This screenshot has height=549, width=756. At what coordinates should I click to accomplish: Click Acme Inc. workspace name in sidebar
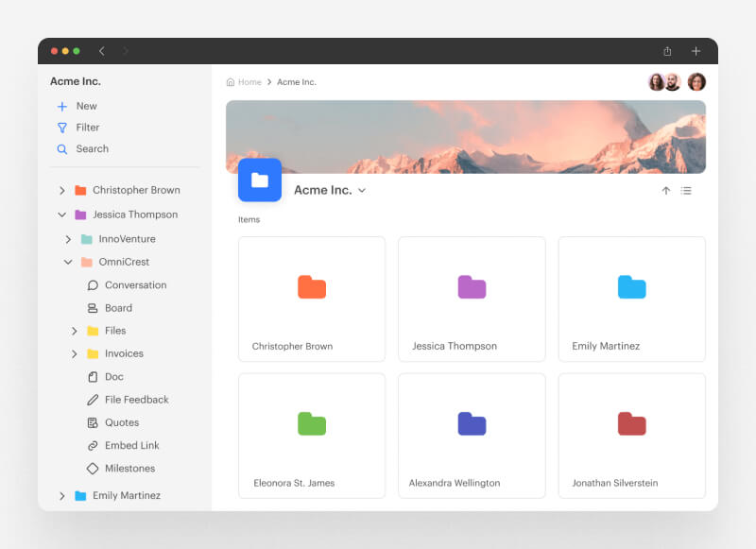click(76, 81)
